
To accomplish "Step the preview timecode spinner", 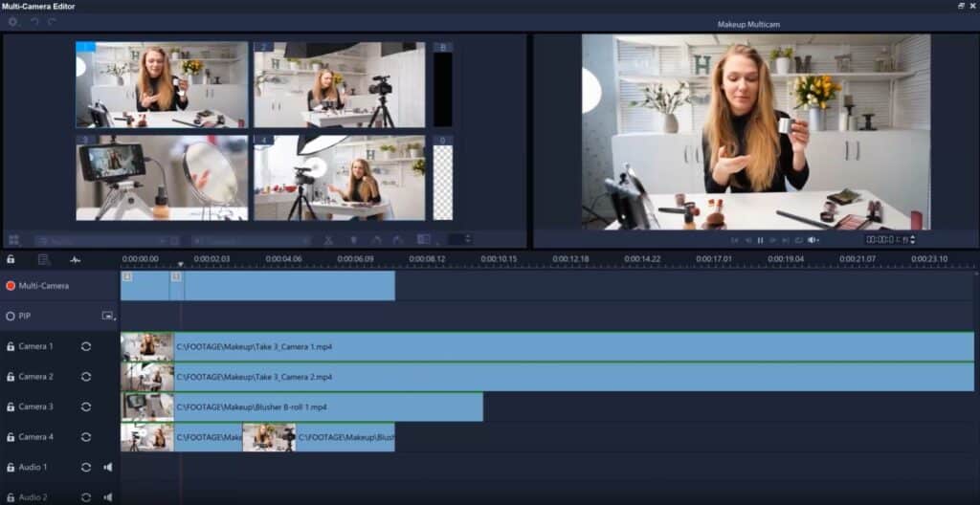I will pos(913,240).
